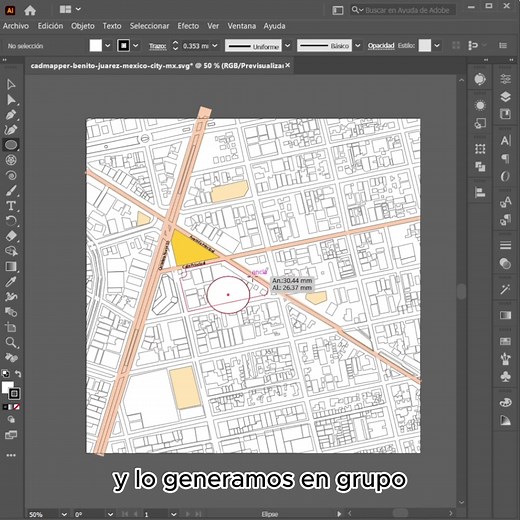Select the Direct Selection tool

pos(11,99)
